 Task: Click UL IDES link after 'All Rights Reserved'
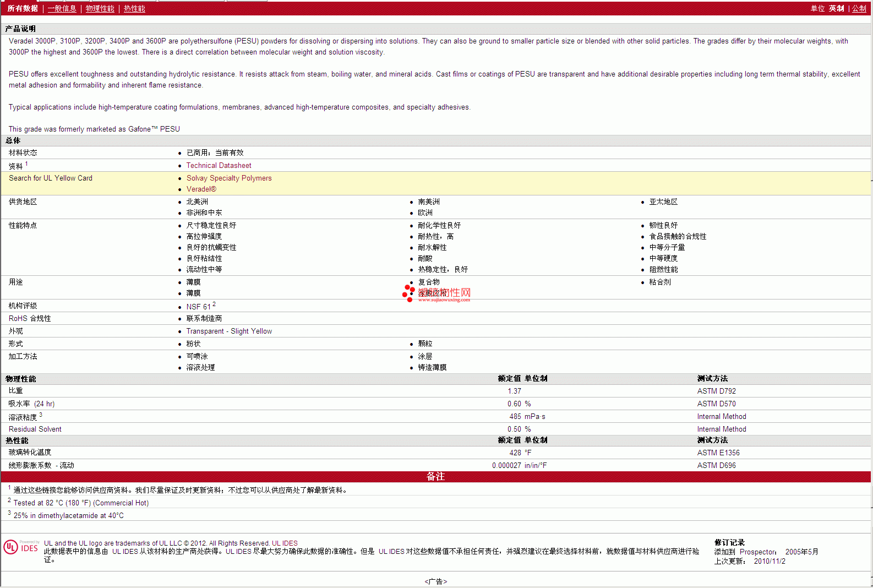point(285,543)
